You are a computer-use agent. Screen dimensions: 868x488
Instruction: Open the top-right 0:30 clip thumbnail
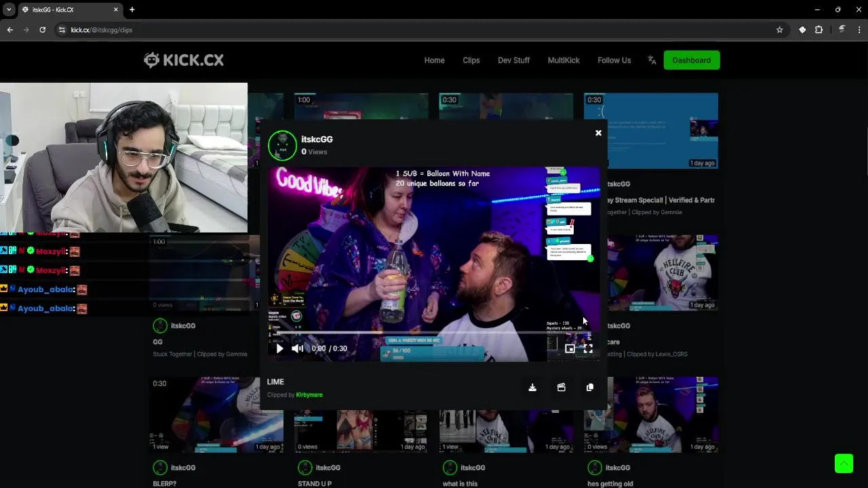coord(651,131)
